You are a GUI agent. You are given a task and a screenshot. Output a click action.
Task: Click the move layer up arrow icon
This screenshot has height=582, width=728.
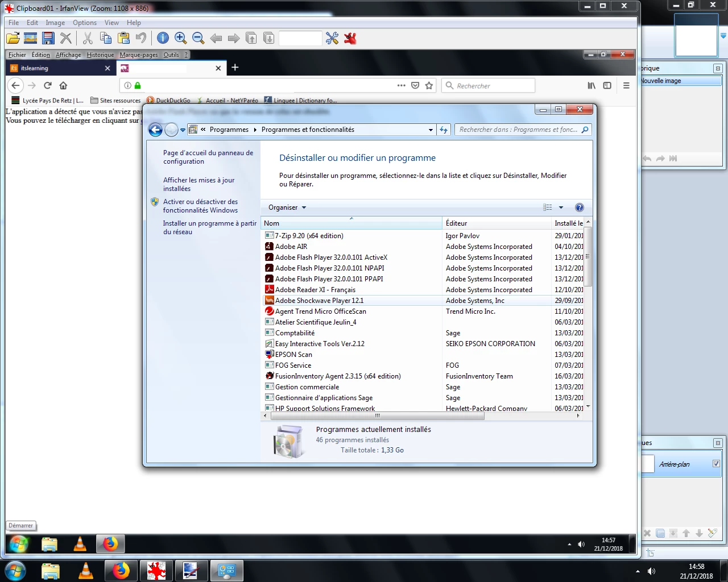[686, 533]
